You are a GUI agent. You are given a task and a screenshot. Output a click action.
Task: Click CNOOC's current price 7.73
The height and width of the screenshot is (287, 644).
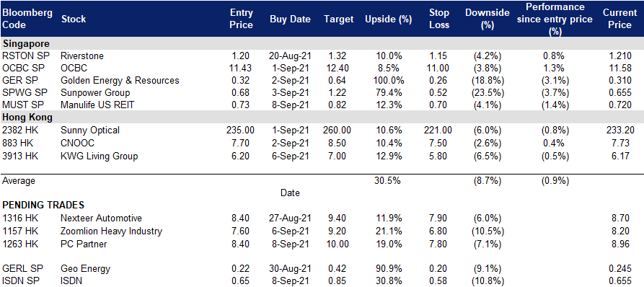pos(622,143)
